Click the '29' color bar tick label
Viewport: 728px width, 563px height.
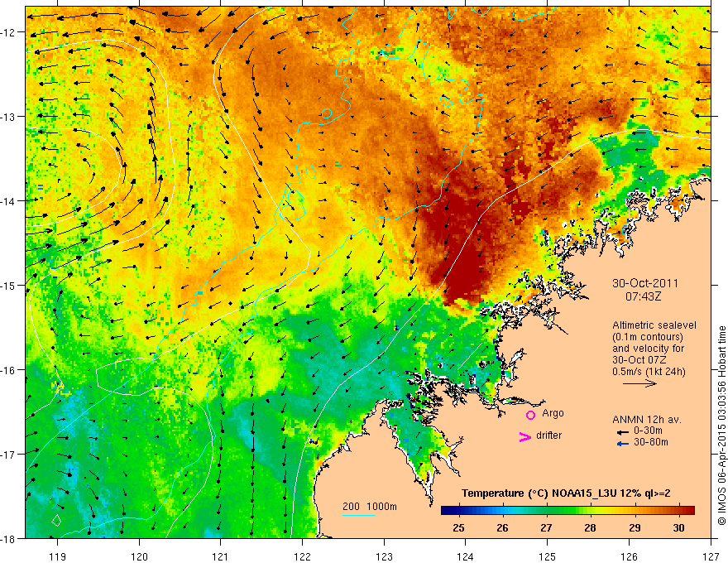tap(635, 527)
